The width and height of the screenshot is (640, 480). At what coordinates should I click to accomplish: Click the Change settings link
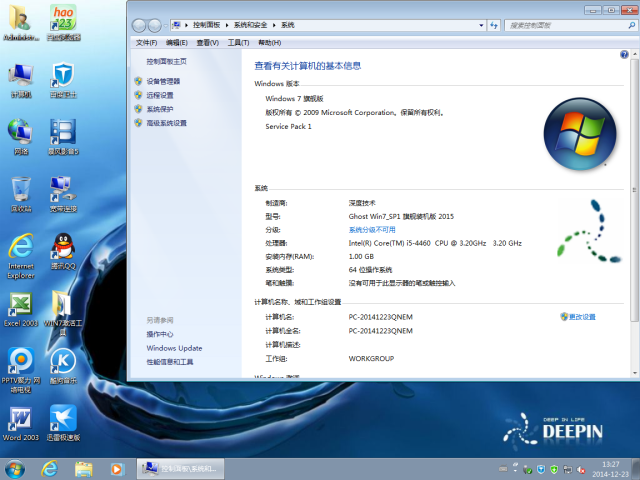click(582, 317)
